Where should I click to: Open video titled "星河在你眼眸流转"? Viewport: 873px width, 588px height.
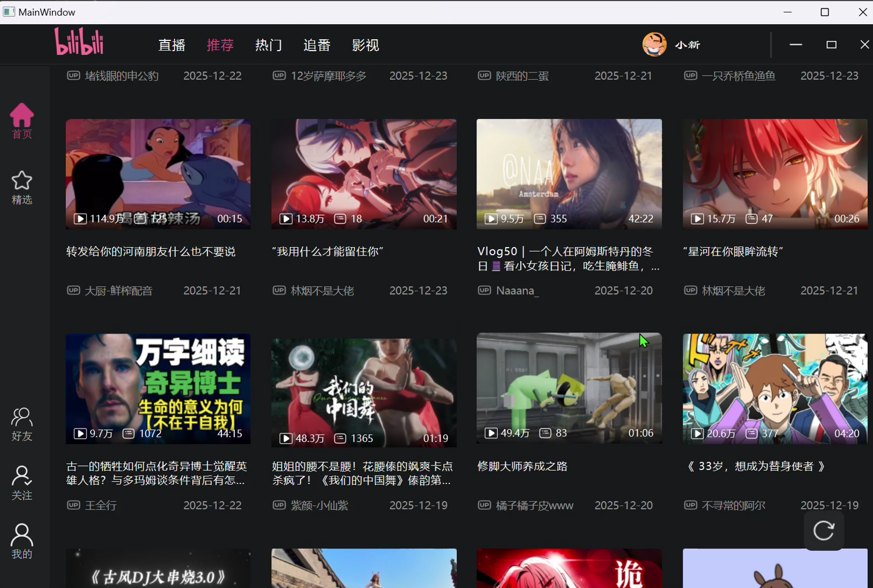point(733,252)
